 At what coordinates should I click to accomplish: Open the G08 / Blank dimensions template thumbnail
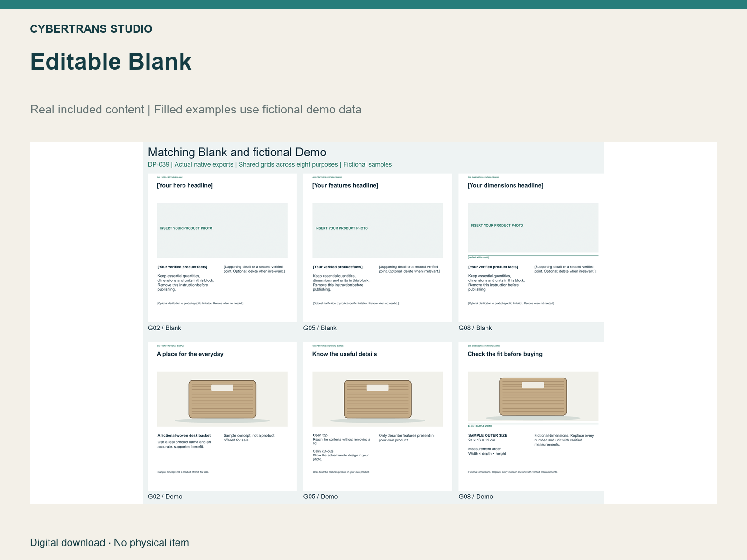click(x=531, y=248)
